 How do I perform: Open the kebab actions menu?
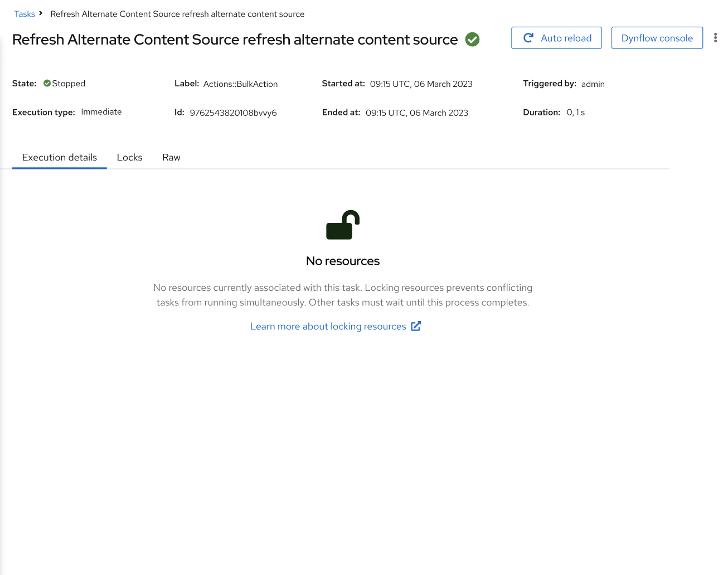715,38
